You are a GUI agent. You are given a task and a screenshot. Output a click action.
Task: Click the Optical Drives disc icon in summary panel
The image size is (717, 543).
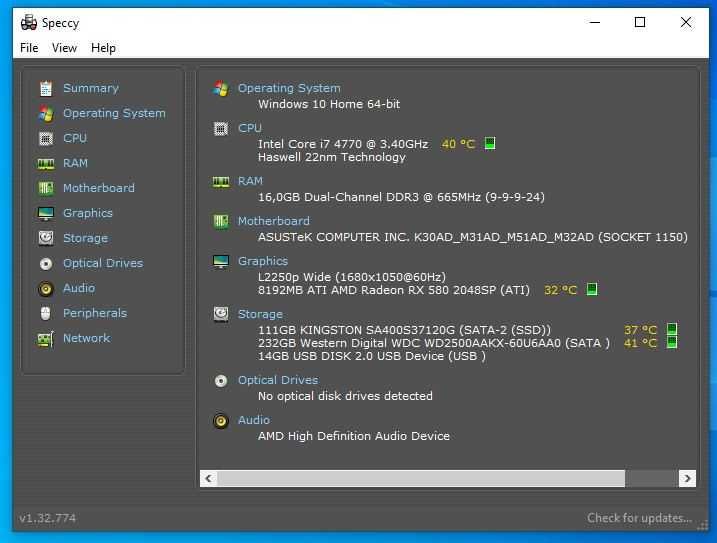pos(221,381)
